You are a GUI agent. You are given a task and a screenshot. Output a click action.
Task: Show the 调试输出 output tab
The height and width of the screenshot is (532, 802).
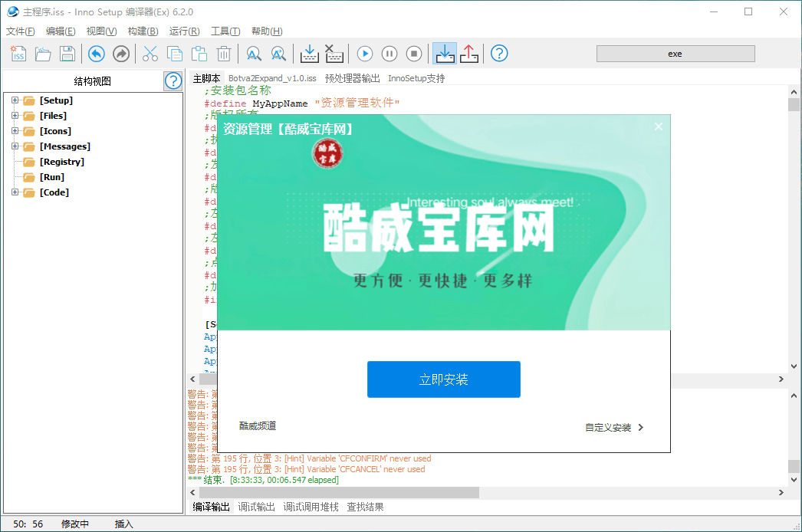tap(256, 507)
